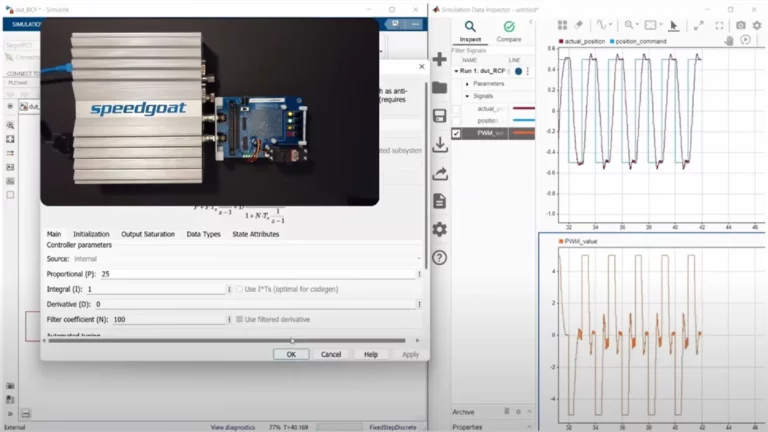Open the Output Saturation tab

point(148,234)
